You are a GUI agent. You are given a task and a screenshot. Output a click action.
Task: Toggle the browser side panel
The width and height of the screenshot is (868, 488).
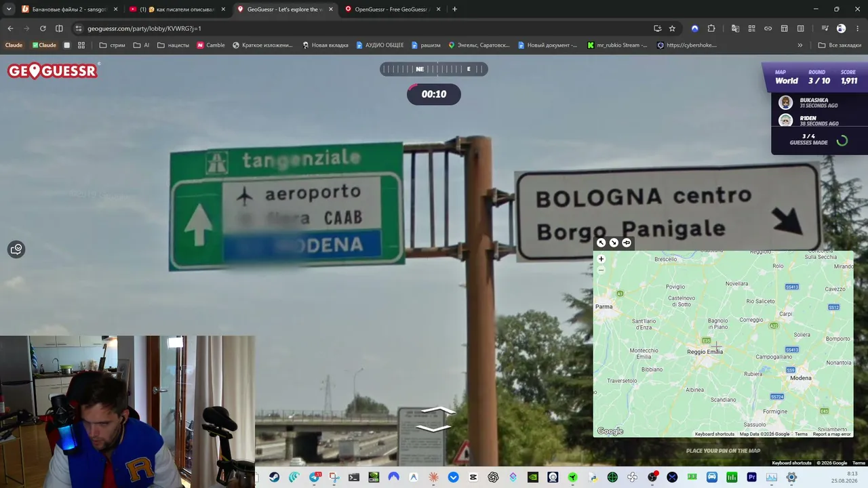click(x=59, y=28)
